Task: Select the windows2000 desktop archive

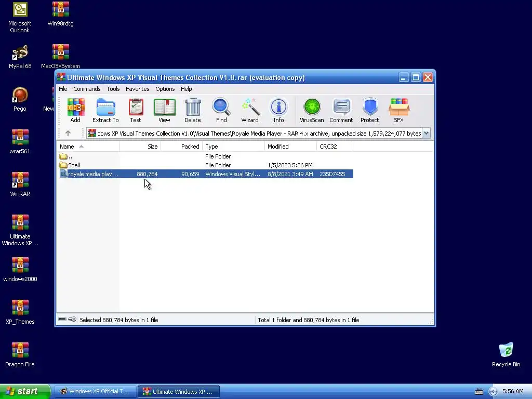Action: (x=20, y=270)
